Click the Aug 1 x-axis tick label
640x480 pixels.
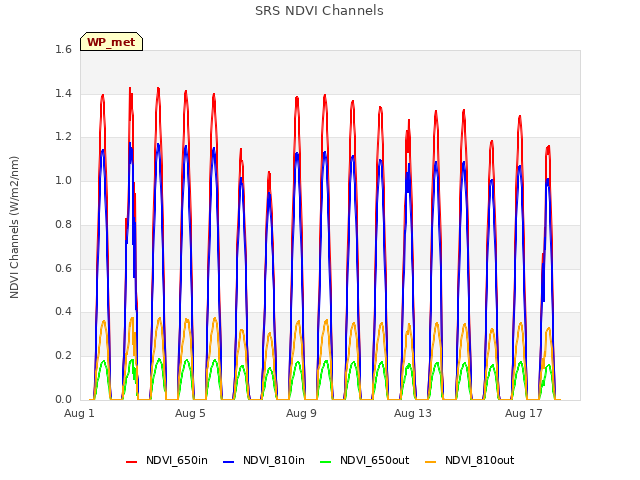pyautogui.click(x=79, y=413)
